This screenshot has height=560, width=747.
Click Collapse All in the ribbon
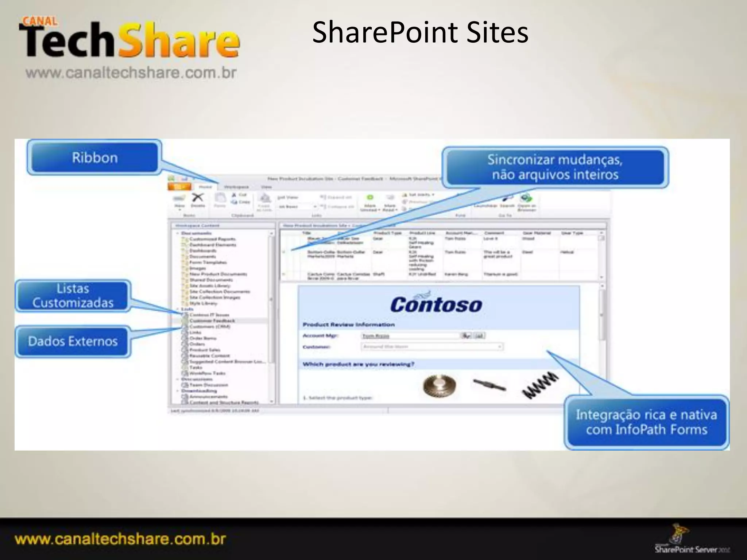click(x=337, y=207)
